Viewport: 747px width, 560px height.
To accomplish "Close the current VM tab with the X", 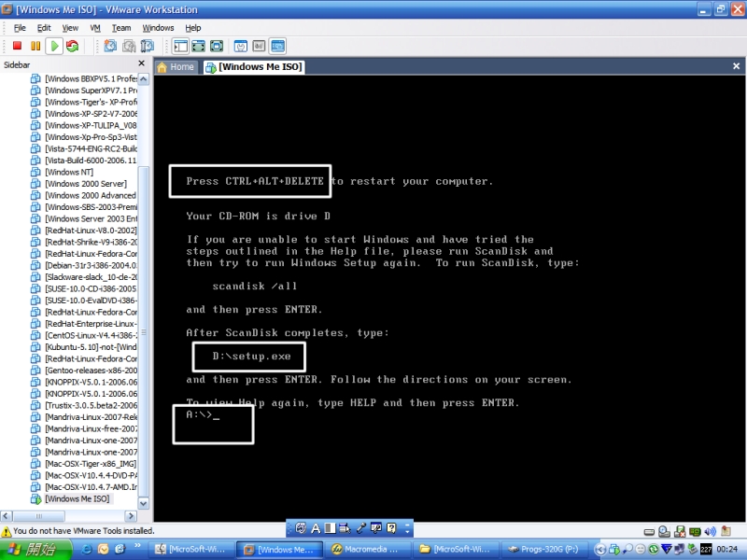I will click(736, 66).
